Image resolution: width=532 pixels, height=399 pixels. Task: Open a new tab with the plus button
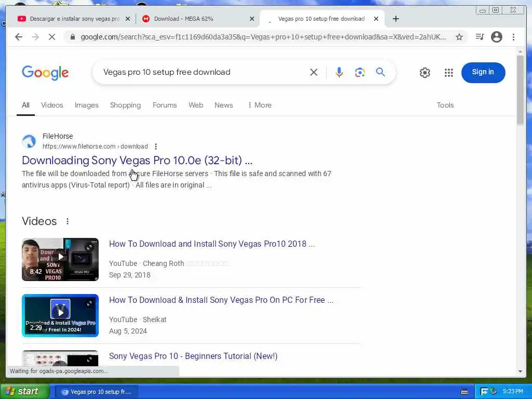click(395, 19)
